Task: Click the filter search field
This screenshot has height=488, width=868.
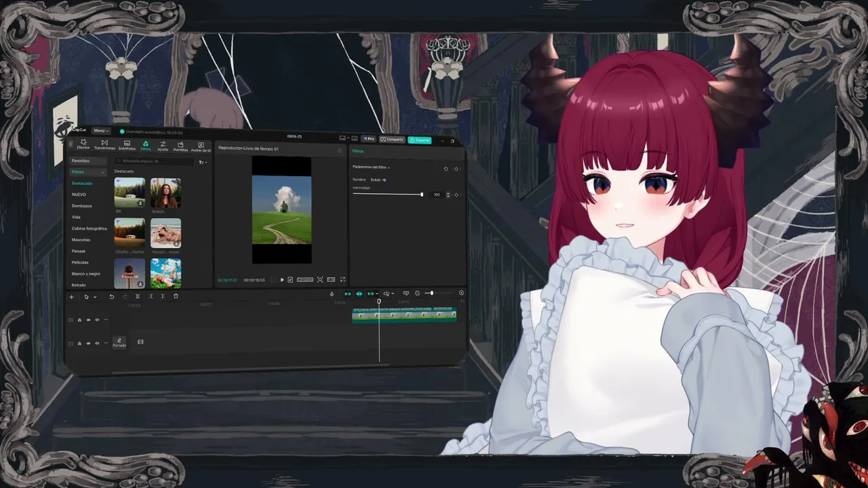Action: tap(155, 161)
